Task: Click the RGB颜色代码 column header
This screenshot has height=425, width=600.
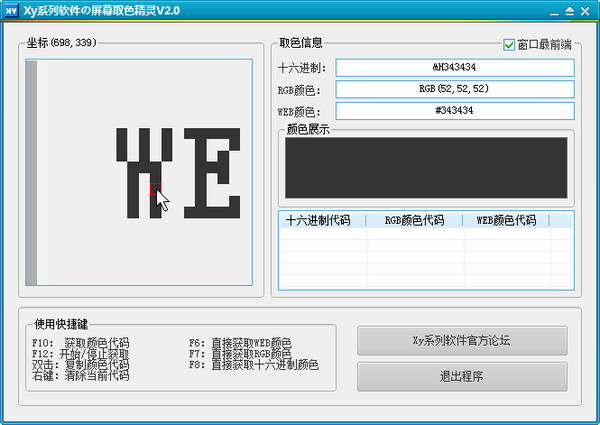Action: click(414, 220)
